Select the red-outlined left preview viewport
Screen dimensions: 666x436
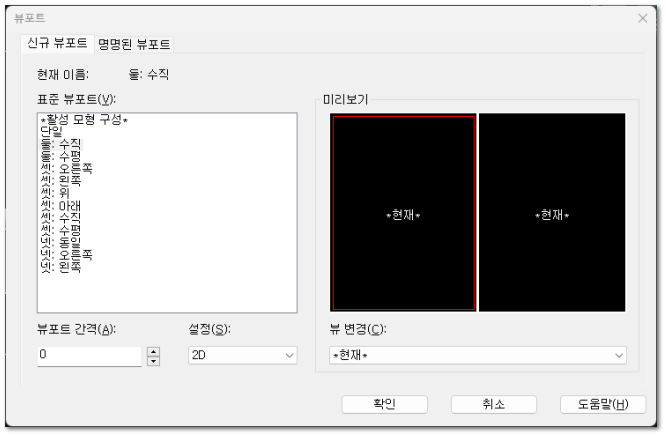[403, 212]
